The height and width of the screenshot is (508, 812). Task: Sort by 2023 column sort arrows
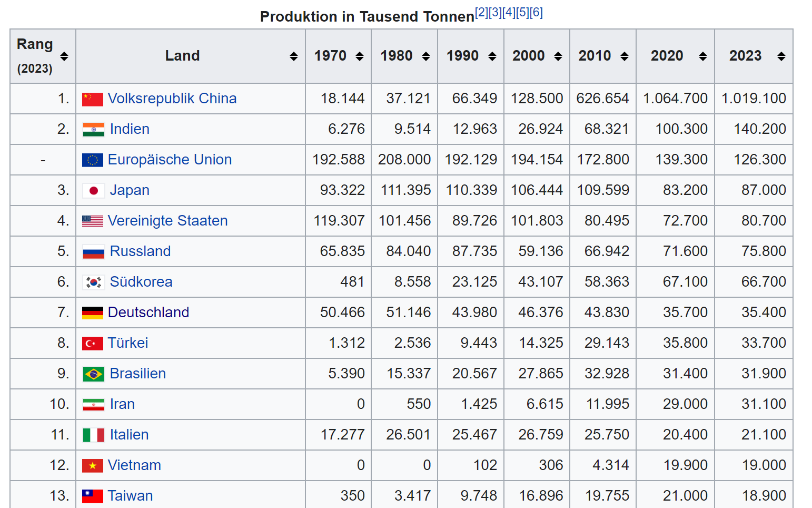click(x=781, y=56)
